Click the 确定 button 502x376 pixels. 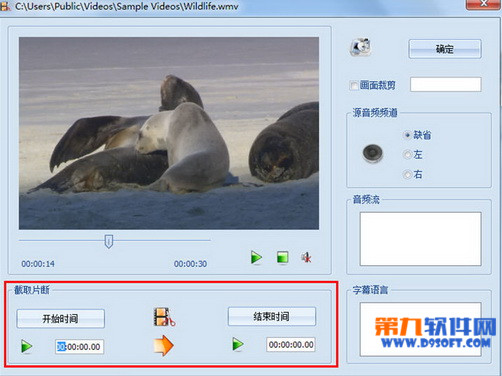click(x=445, y=49)
